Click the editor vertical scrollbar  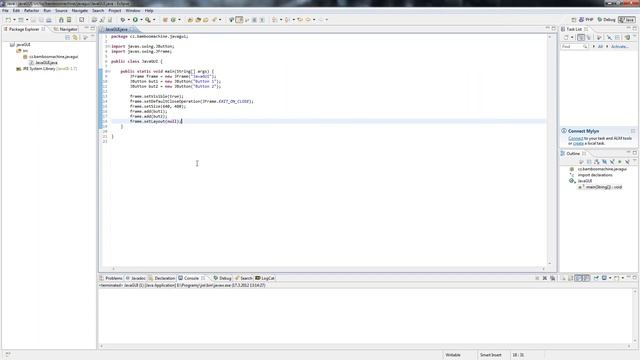click(549, 150)
